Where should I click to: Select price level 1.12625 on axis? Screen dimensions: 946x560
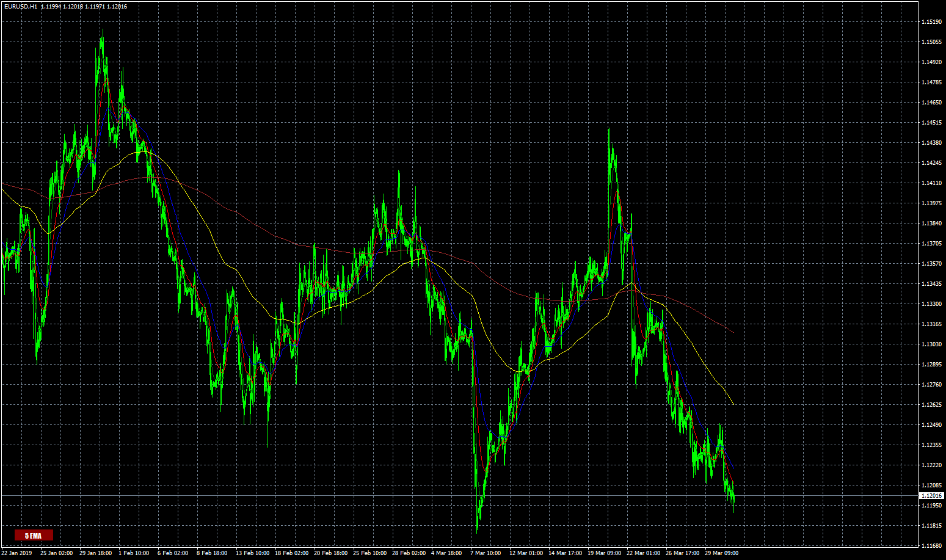point(931,405)
